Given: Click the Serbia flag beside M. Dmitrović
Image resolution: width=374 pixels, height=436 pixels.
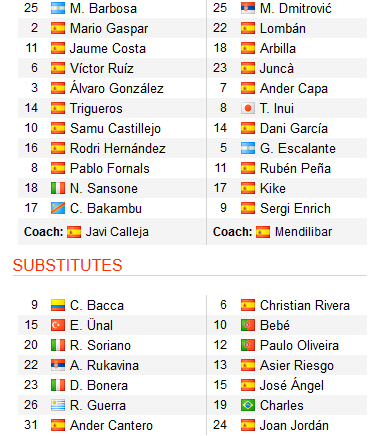Looking at the screenshot, I should (x=248, y=8).
